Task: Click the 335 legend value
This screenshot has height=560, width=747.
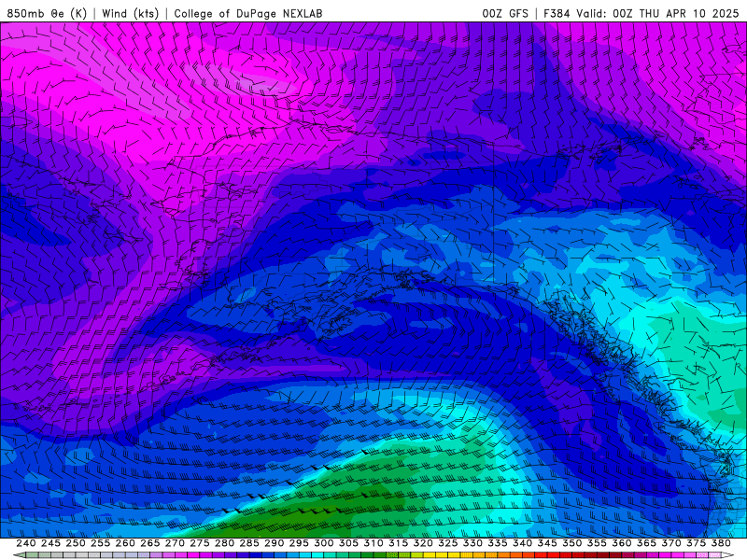Action: click(498, 543)
